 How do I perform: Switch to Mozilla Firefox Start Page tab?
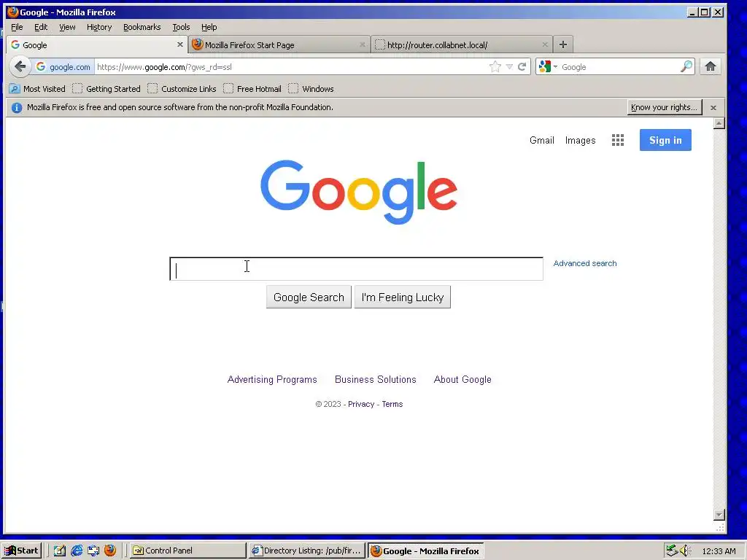point(279,44)
